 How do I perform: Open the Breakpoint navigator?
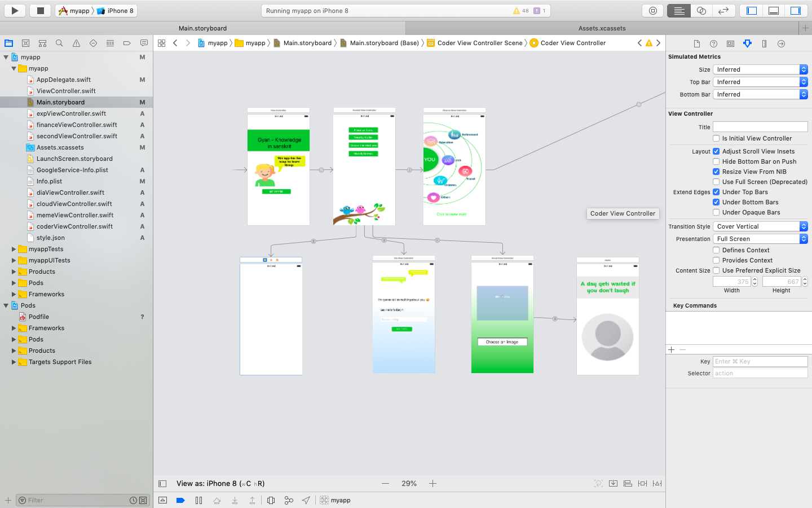pos(127,43)
